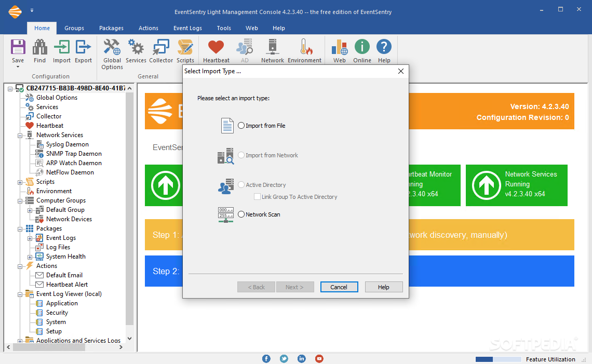Click the Cancel button in the dialog
The image size is (592, 364).
pyautogui.click(x=339, y=287)
